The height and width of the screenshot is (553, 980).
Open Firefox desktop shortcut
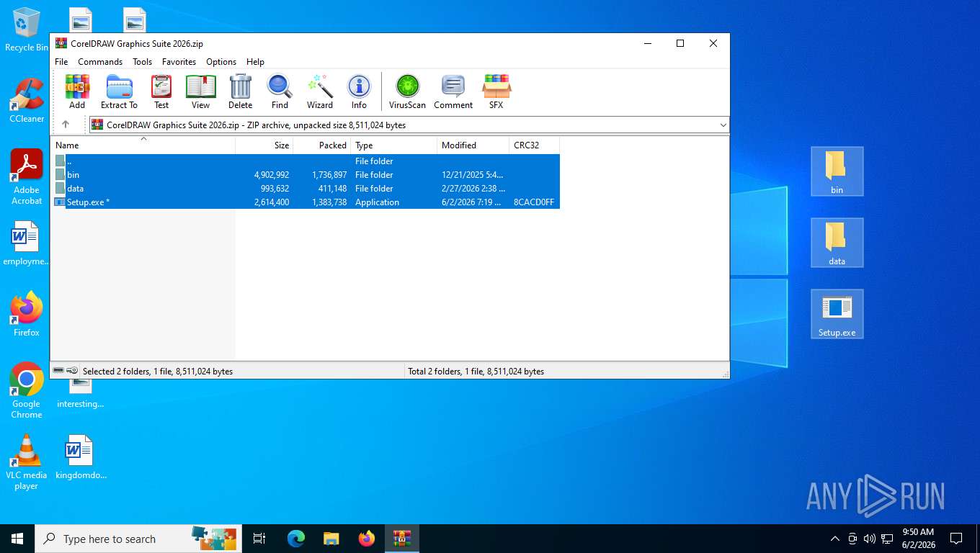coord(27,314)
